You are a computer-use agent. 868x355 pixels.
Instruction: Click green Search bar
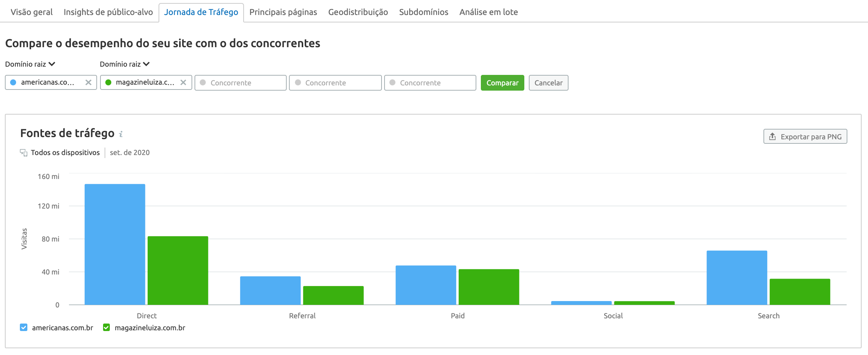pos(800,292)
